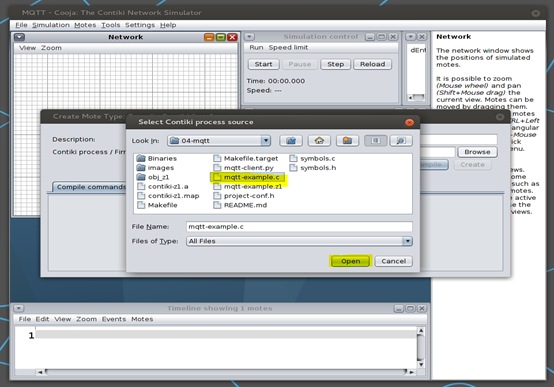The height and width of the screenshot is (387, 554).
Task: Open Timeline window dropdown arrow
Action: tap(19, 309)
